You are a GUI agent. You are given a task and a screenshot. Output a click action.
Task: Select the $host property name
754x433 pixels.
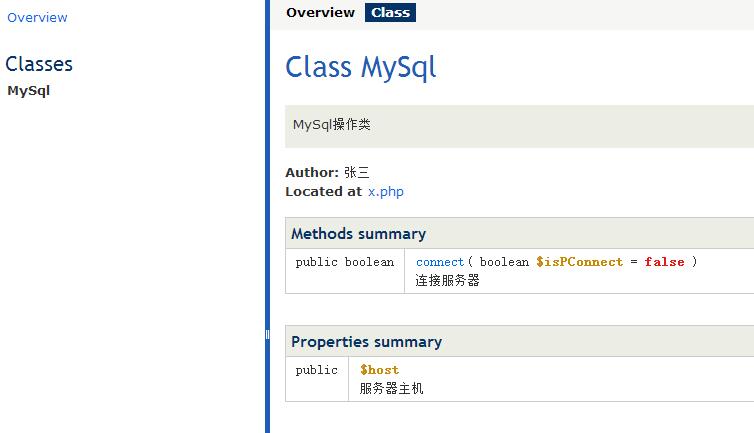379,370
